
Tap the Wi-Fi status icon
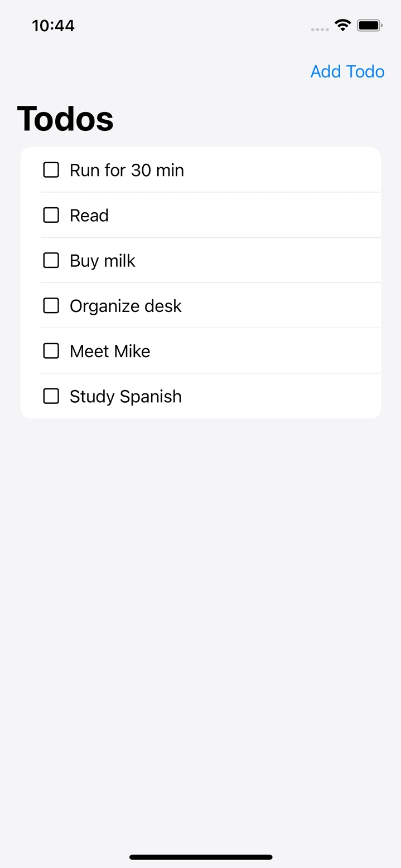point(342,25)
